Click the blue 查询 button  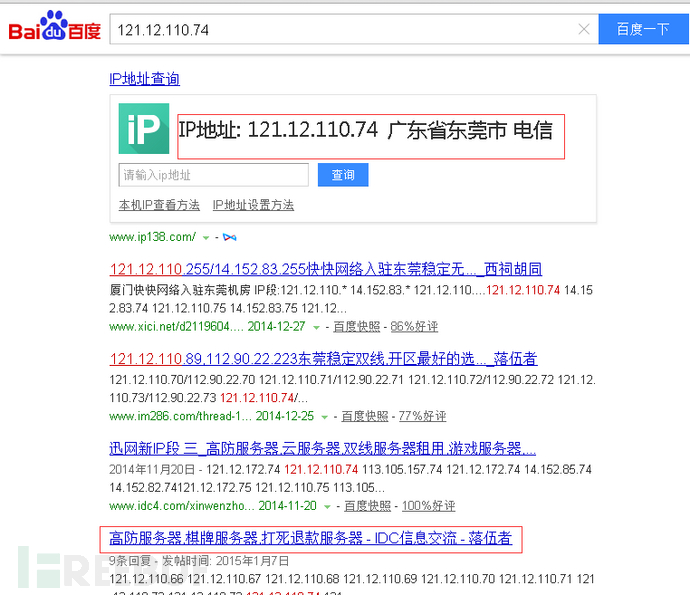click(343, 175)
